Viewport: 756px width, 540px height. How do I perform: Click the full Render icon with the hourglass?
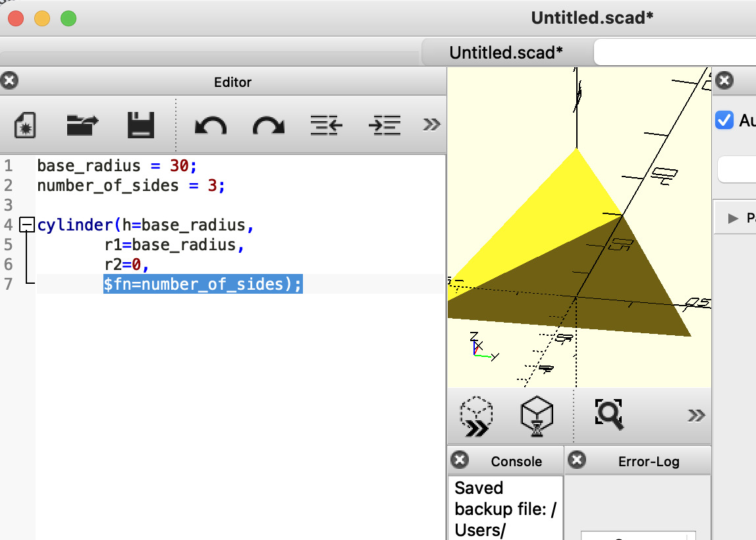pyautogui.click(x=537, y=416)
